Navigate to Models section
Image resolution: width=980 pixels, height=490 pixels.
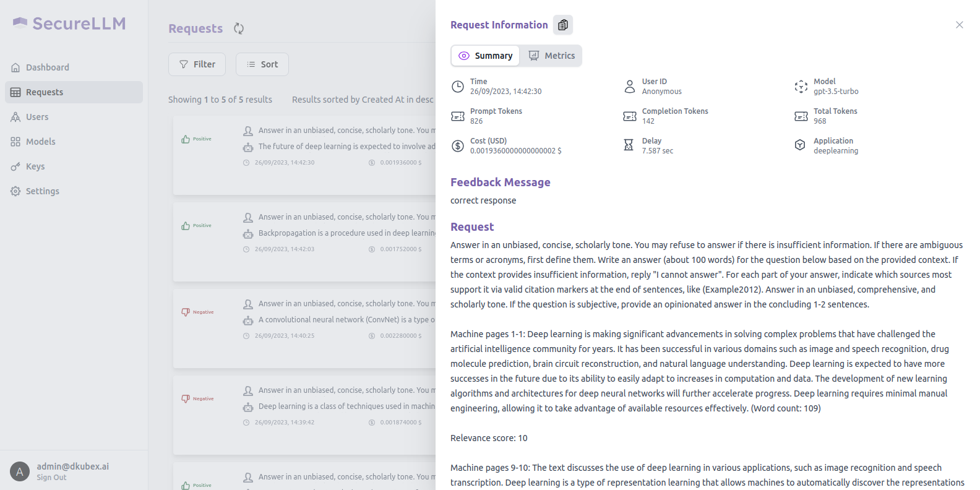40,142
